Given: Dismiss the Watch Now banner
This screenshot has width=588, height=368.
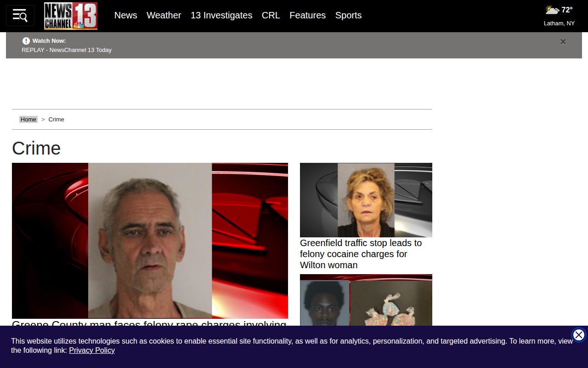Looking at the screenshot, I should 563,42.
